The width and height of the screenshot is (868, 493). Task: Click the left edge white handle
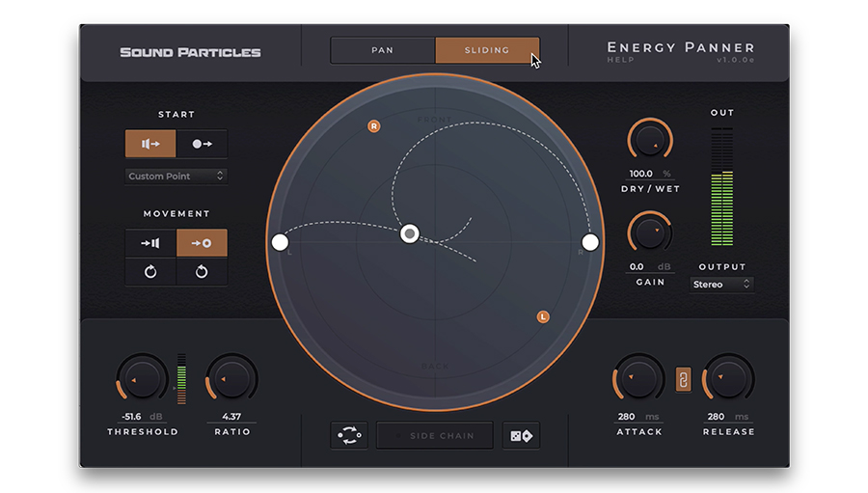(x=280, y=242)
